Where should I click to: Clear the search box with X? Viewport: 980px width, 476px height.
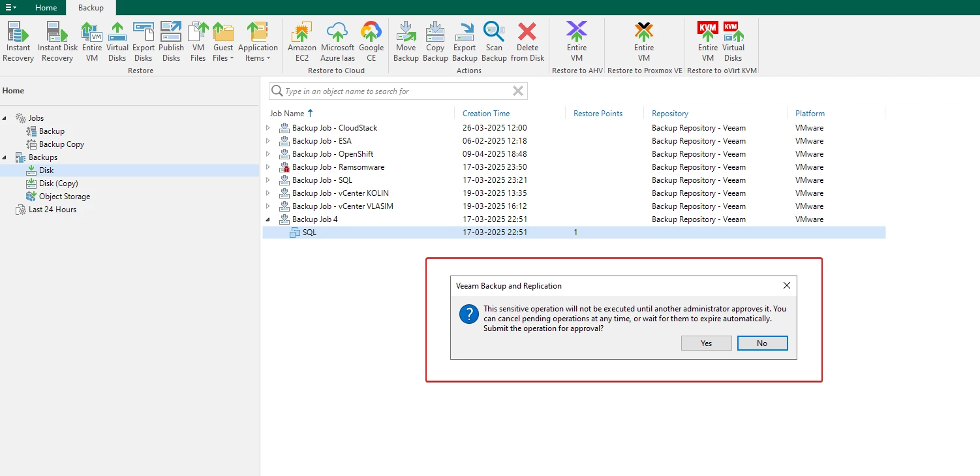518,91
